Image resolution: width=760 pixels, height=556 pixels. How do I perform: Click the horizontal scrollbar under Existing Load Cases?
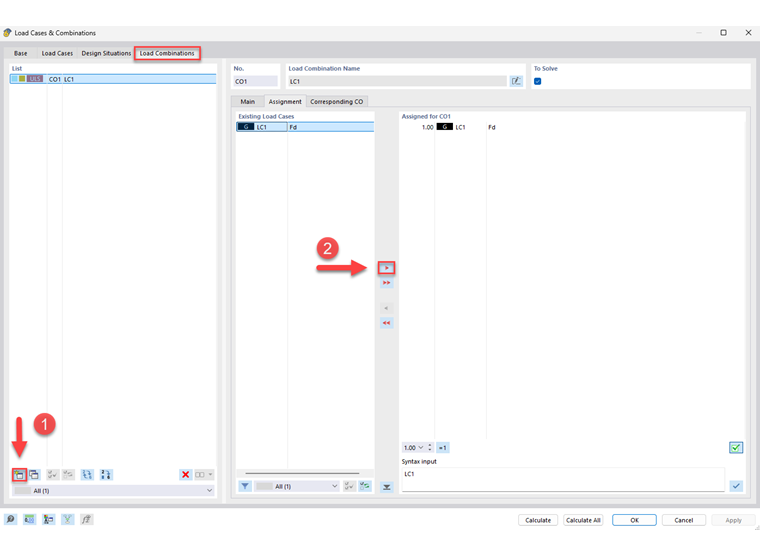coord(302,473)
